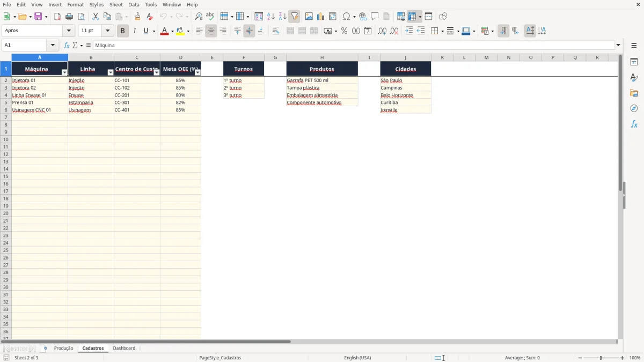
Task: Insert an image
Action: tap(309, 17)
